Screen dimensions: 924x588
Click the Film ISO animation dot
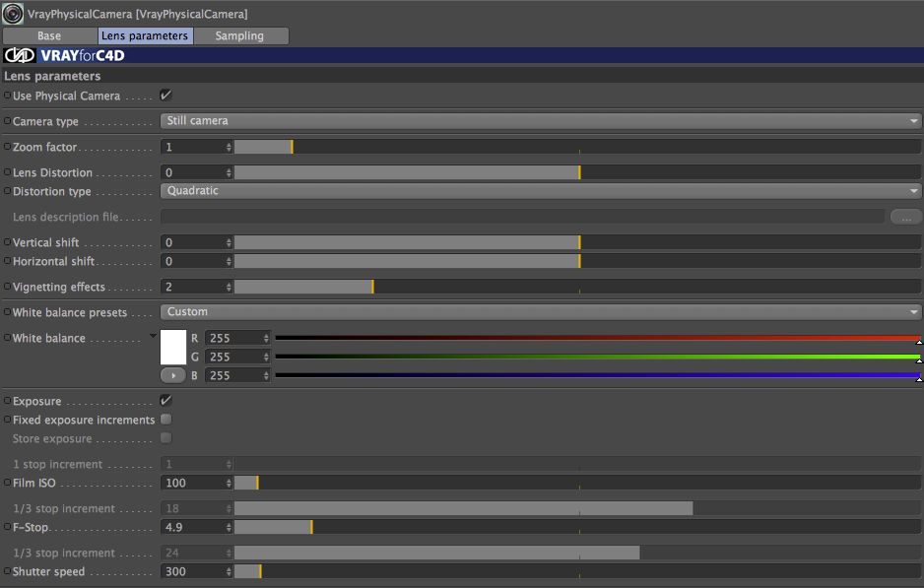[7, 482]
